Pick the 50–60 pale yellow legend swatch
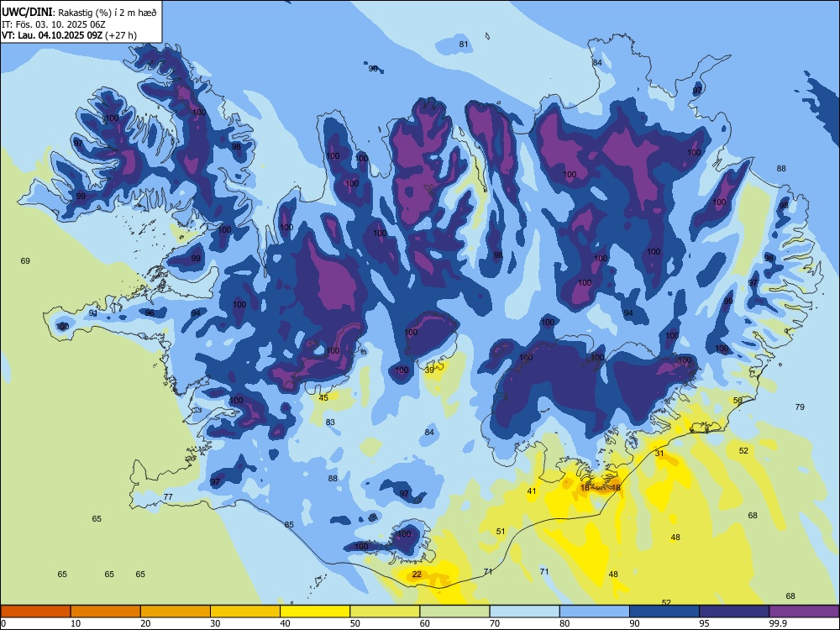 click(x=385, y=612)
